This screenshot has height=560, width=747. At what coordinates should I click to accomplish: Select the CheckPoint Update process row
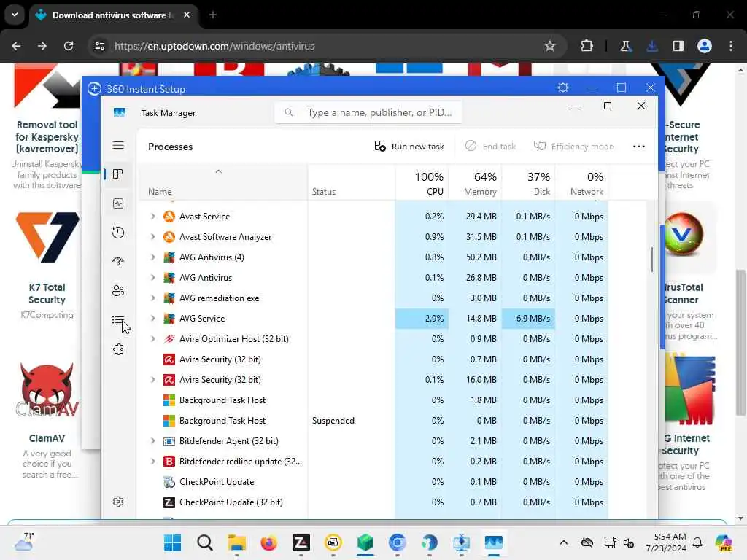[373, 482]
